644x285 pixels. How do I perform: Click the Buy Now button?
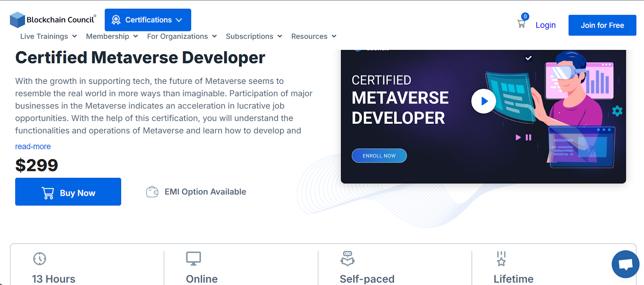click(68, 192)
